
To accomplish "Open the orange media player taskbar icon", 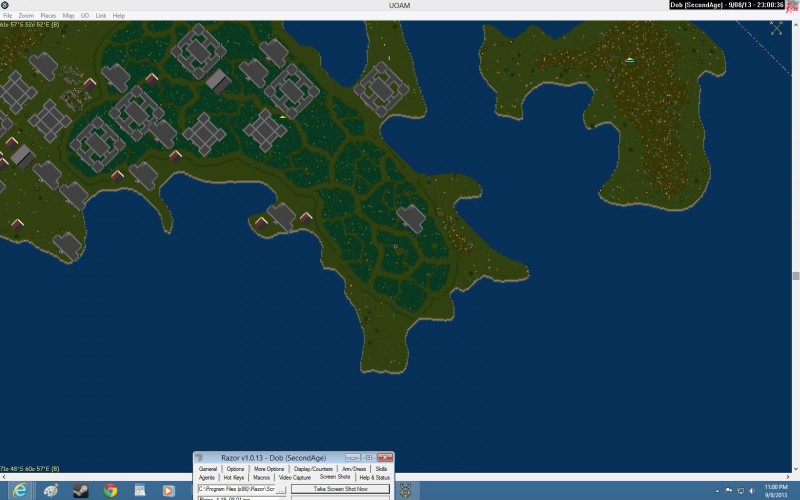I will [168, 490].
